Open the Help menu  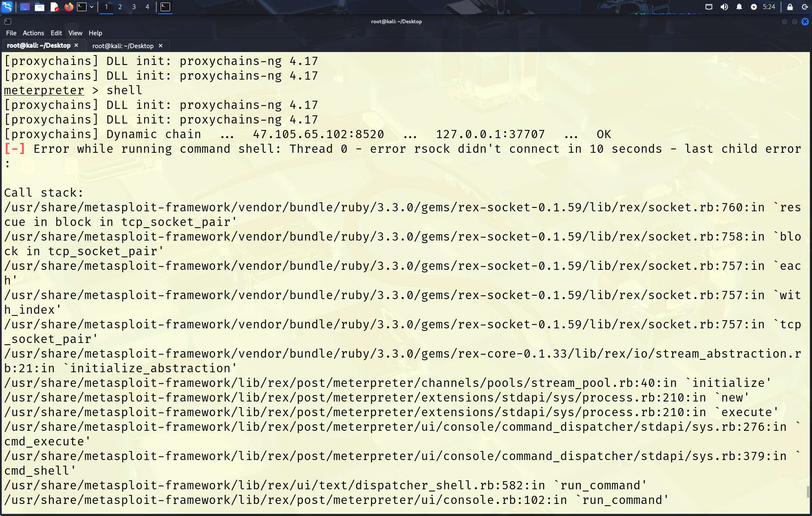[x=96, y=33]
